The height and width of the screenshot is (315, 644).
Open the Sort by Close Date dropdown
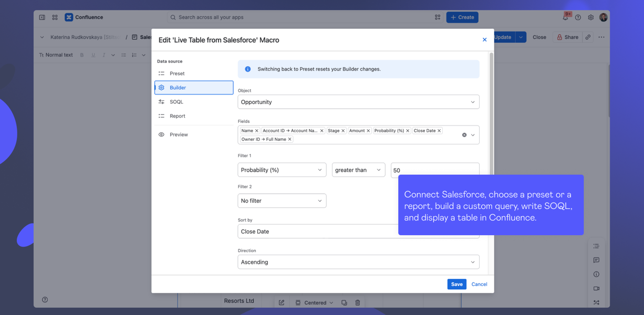point(358,232)
